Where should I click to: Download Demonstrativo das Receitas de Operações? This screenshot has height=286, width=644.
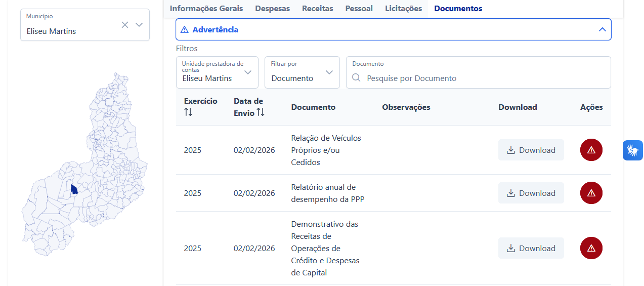click(x=531, y=248)
